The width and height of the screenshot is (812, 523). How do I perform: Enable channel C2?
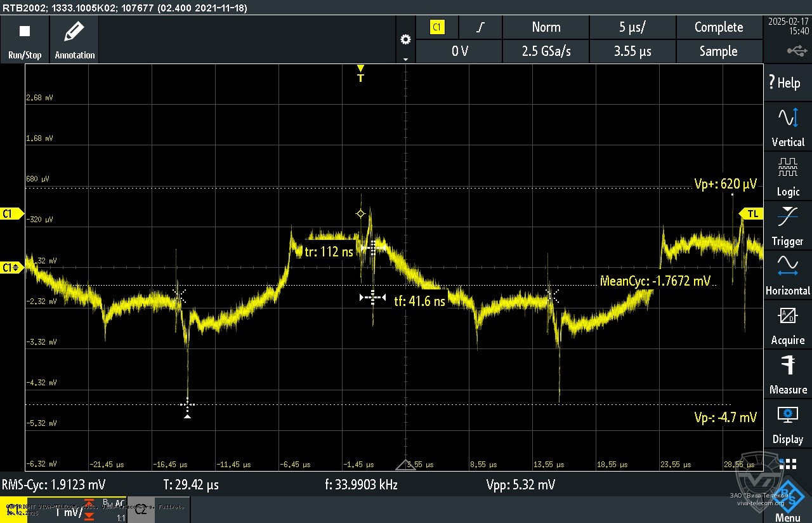point(141,509)
